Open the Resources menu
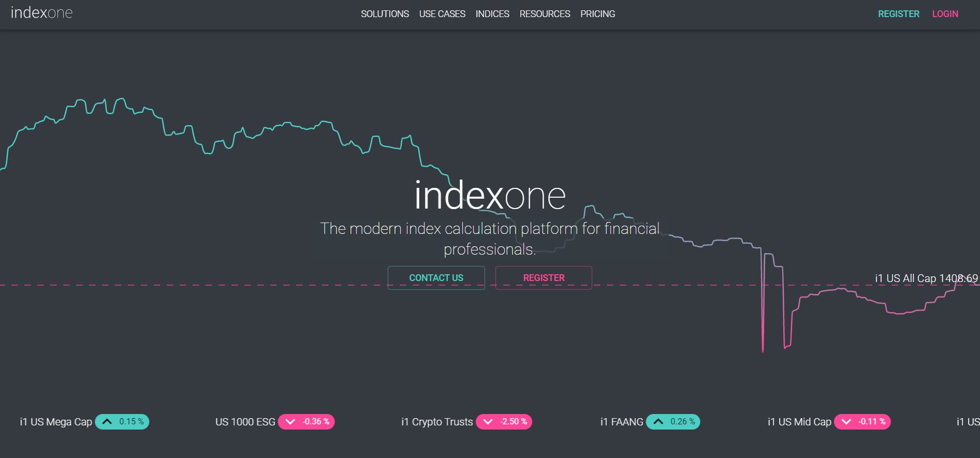Screen dimensions: 980x458 (x=545, y=14)
